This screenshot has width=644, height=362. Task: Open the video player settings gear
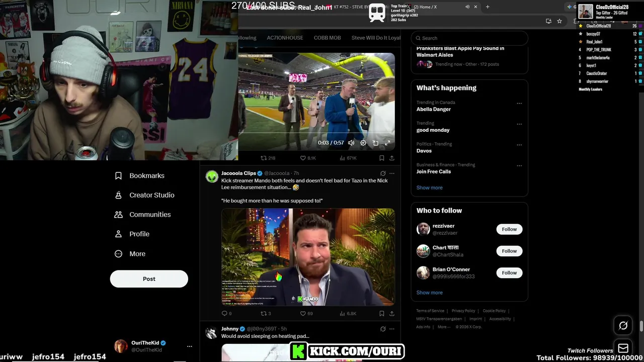click(363, 143)
